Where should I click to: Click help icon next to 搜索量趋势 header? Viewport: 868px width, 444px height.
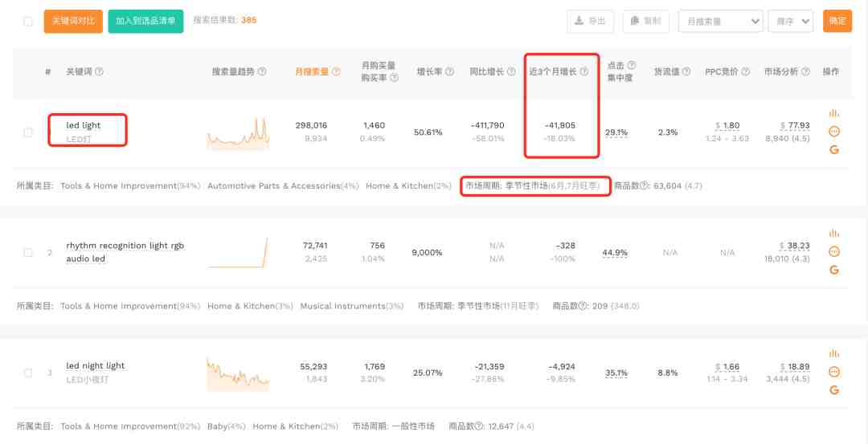262,72
